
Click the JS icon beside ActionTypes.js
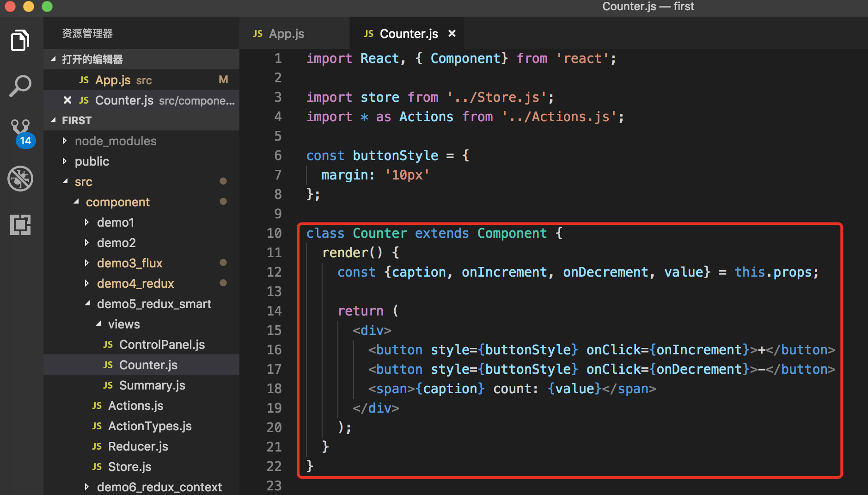point(97,426)
